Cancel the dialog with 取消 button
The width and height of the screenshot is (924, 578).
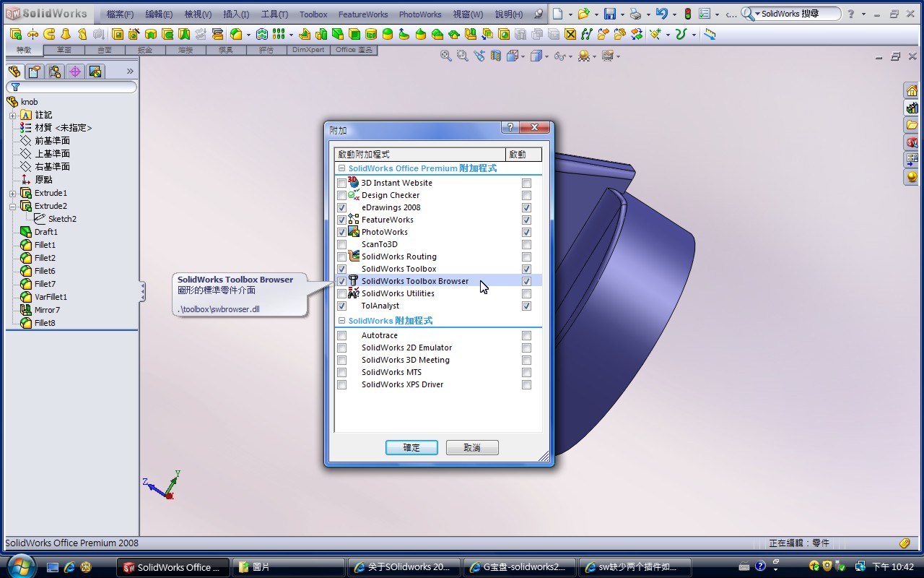472,448
